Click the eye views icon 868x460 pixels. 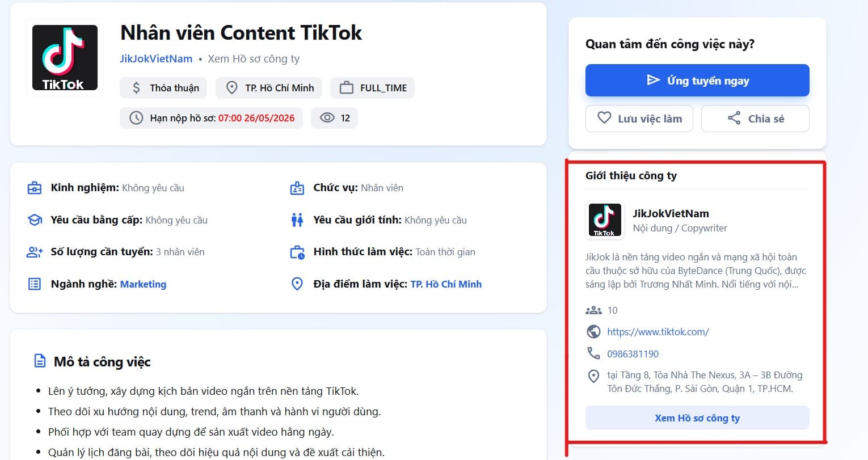[x=327, y=118]
